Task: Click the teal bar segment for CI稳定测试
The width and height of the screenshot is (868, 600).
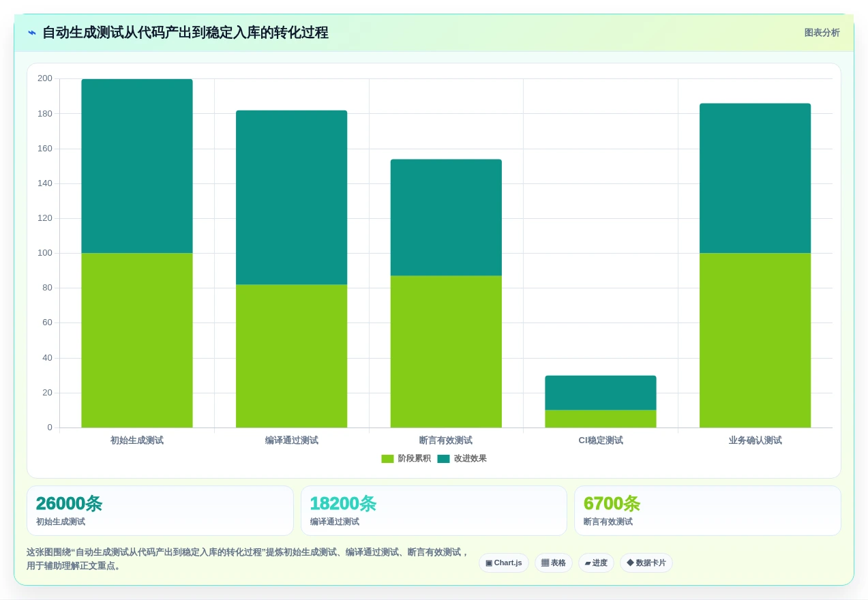Action: (x=601, y=393)
